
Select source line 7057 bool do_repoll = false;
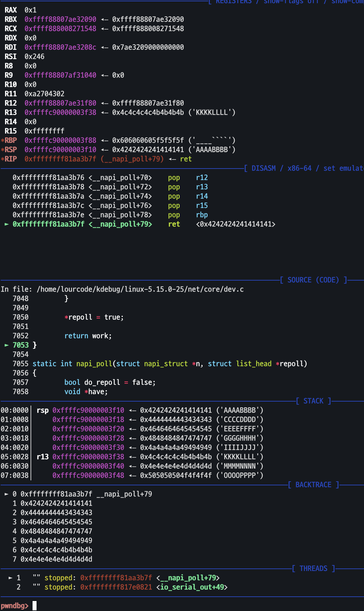point(84,382)
